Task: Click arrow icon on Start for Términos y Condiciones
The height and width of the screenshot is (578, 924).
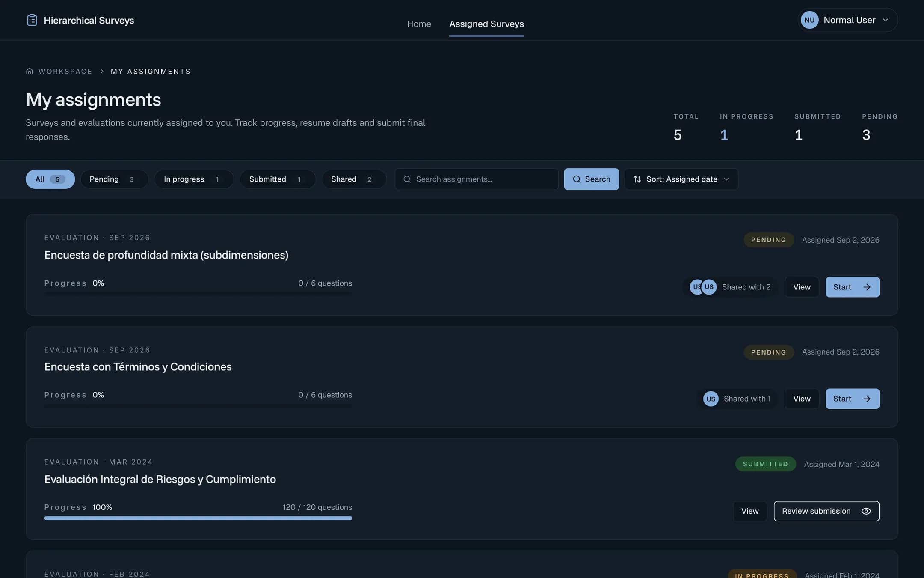Action: 867,399
